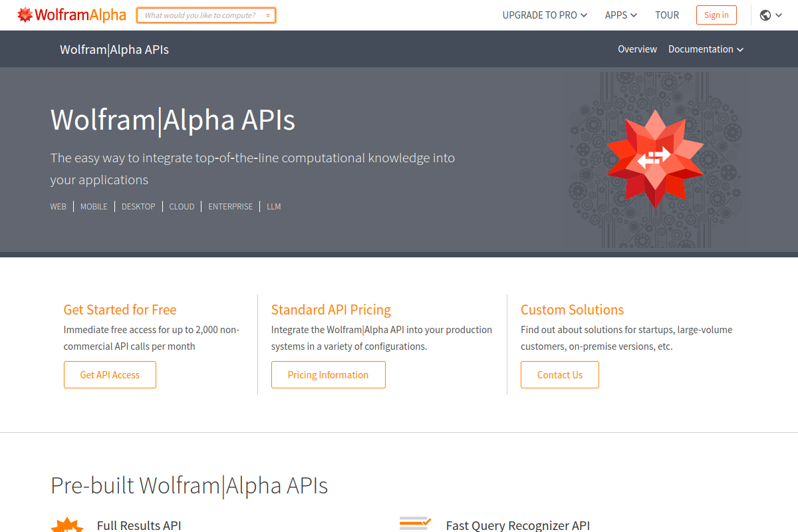Image resolution: width=798 pixels, height=532 pixels.
Task: Click the MOBILE platform label
Action: (x=94, y=207)
